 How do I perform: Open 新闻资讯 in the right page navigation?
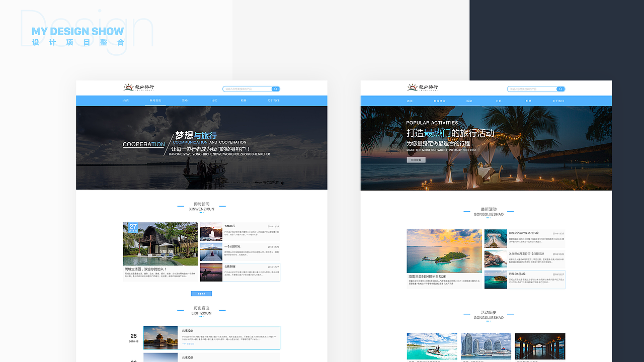[x=439, y=101]
